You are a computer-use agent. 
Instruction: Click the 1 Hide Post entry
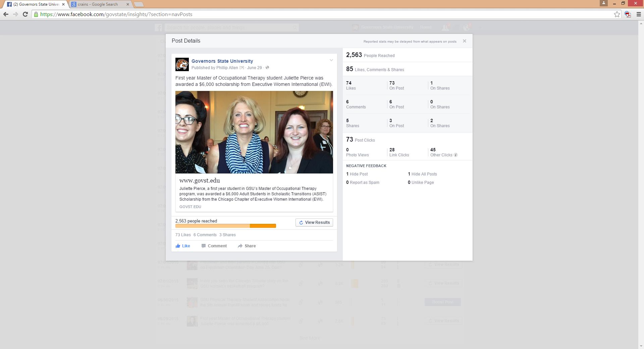pyautogui.click(x=357, y=174)
